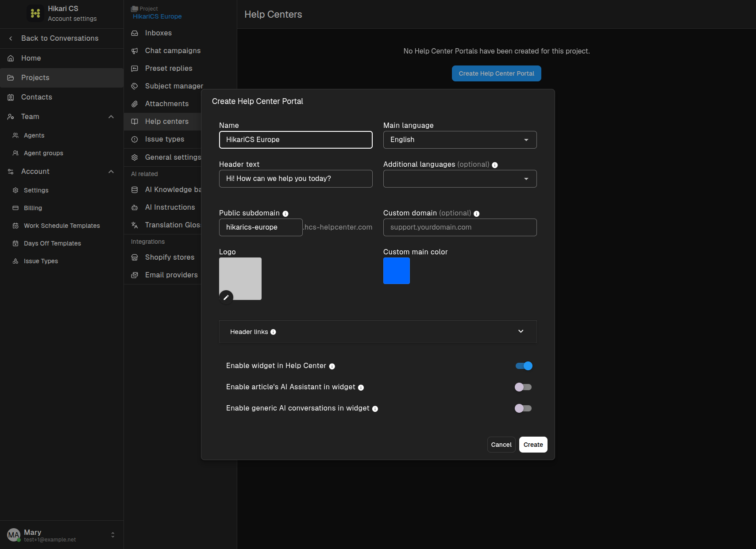Click the Create button in dialog
This screenshot has height=549, width=756.
533,445
